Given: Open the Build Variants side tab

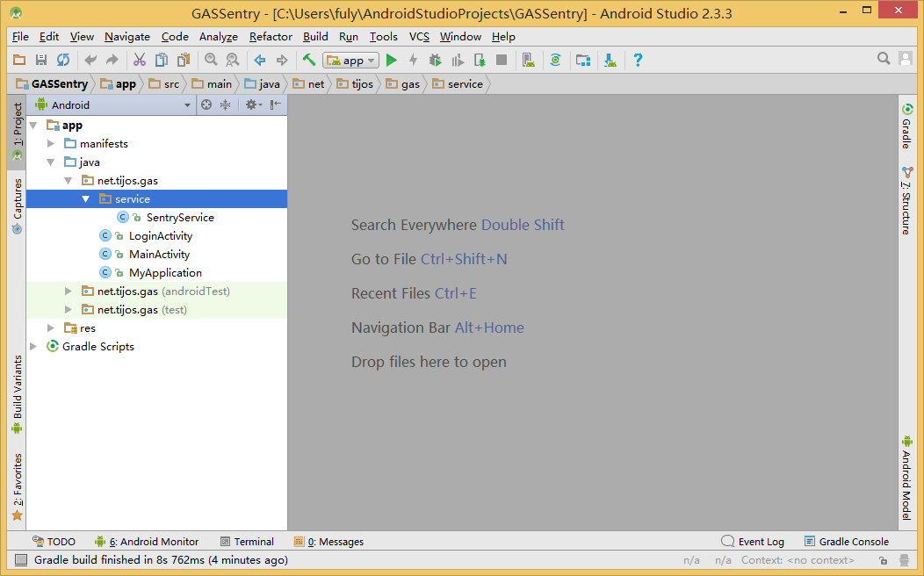Looking at the screenshot, I should (17, 394).
